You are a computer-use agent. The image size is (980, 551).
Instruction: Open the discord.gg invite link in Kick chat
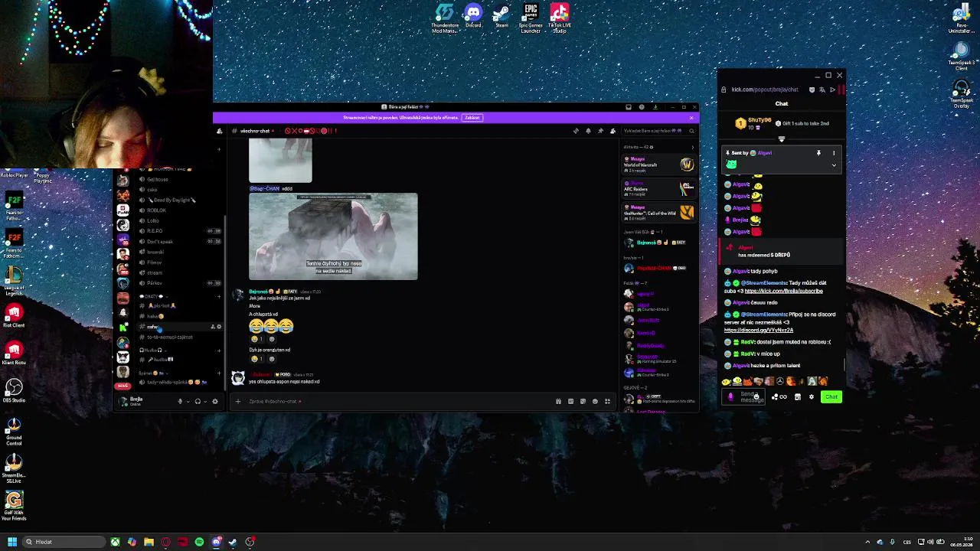[758, 330]
